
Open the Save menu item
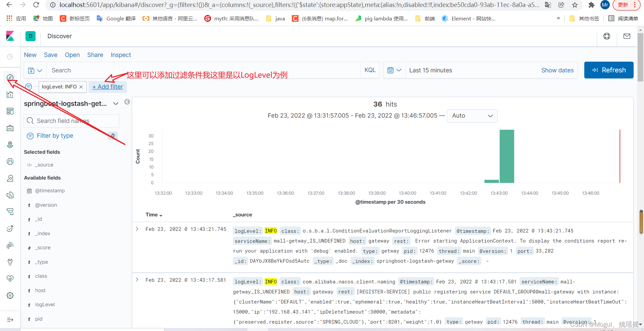tap(51, 55)
